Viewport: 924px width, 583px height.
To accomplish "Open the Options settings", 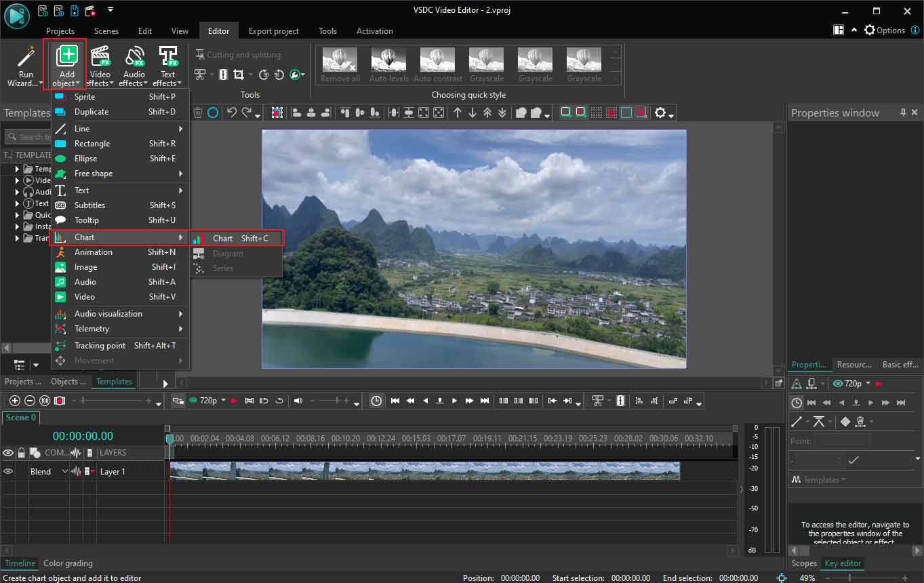I will pyautogui.click(x=885, y=30).
